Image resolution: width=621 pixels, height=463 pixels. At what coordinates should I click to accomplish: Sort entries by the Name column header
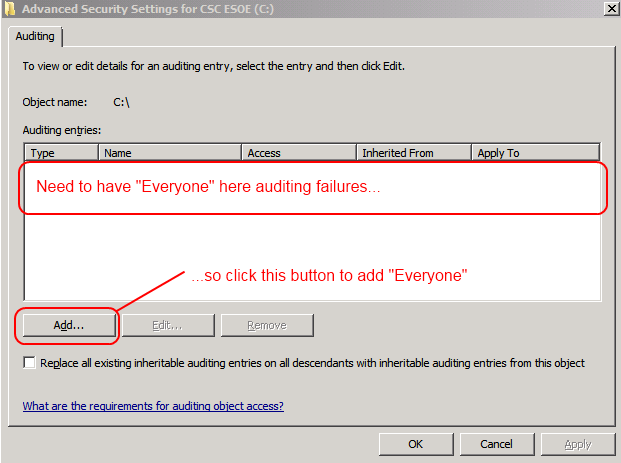pos(170,152)
